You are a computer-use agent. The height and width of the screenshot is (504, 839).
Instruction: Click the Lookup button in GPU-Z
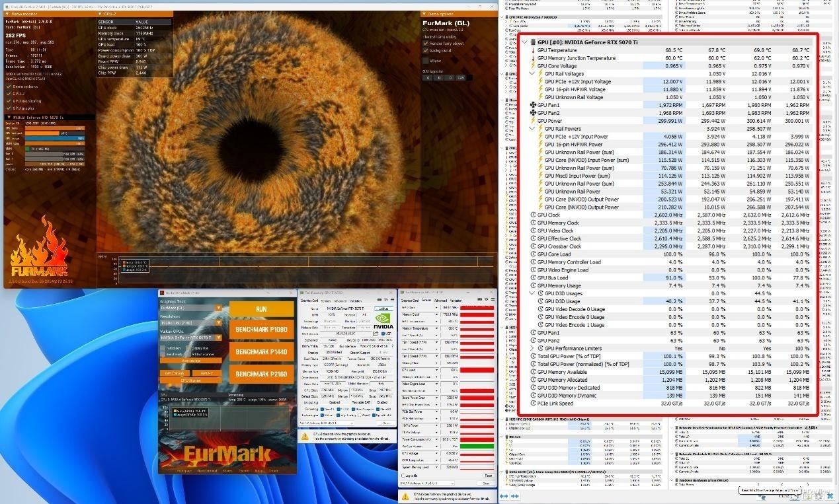click(384, 308)
